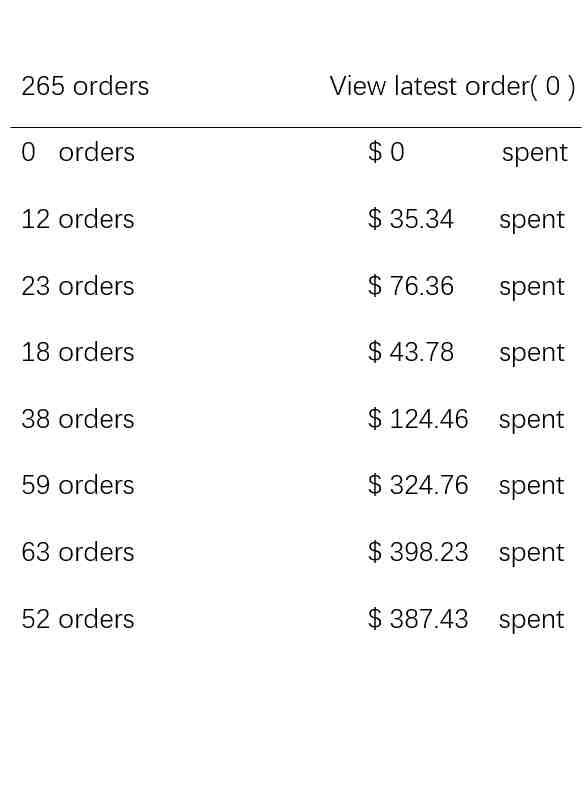Click the $ 0 spent amount

tap(386, 152)
